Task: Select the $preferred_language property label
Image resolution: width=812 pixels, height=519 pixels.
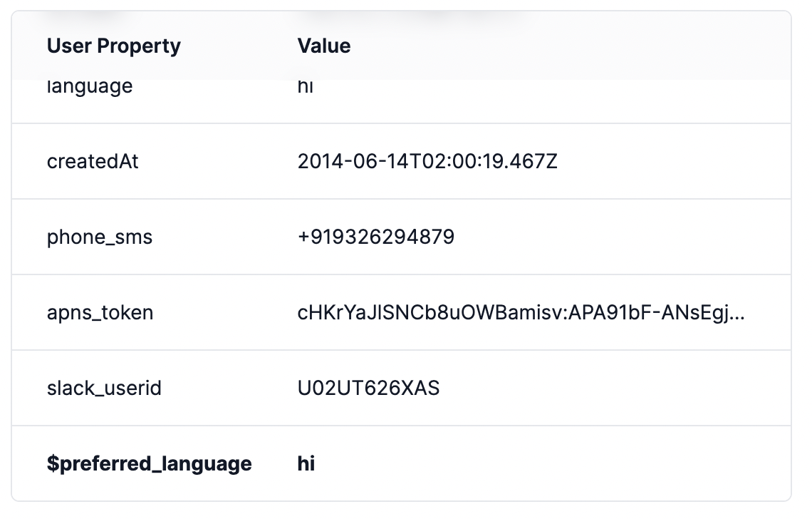Action: click(x=149, y=463)
